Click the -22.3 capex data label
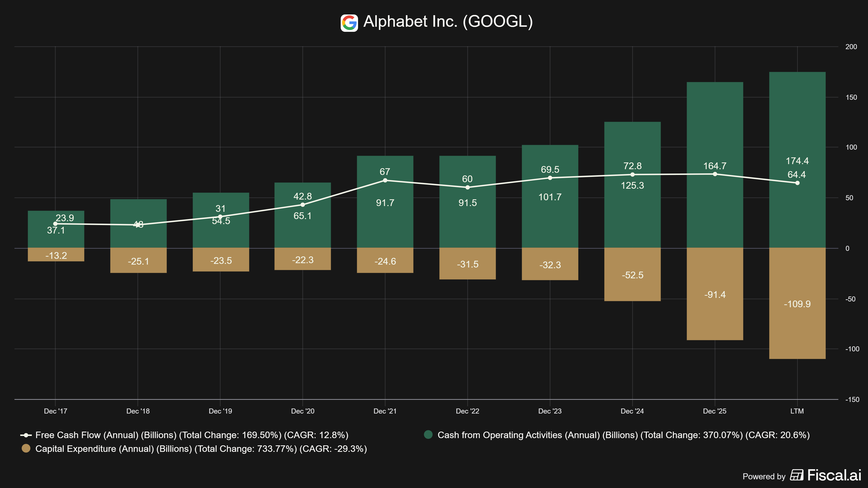Screen dimensions: 868x488 tap(303, 260)
